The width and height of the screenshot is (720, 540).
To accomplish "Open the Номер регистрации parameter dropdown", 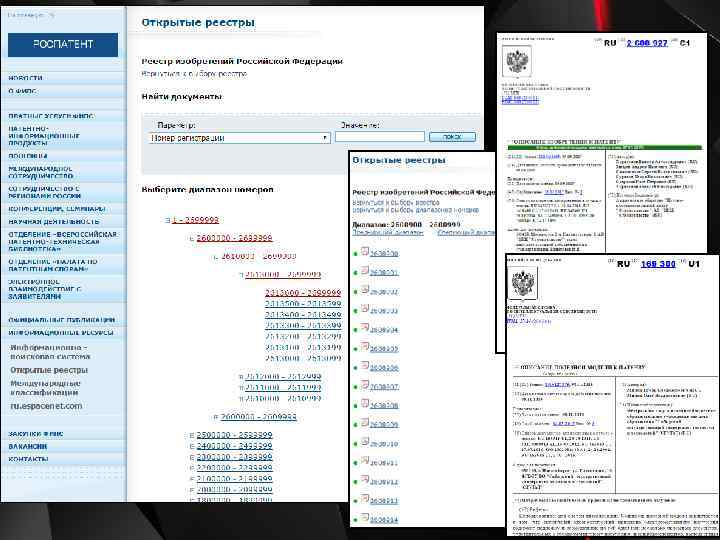I will [x=239, y=138].
